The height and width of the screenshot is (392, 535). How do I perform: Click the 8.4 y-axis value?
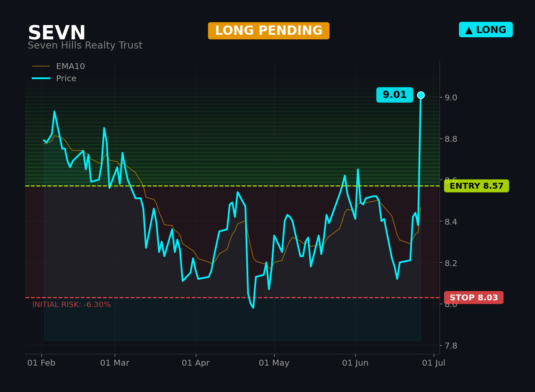pyautogui.click(x=450, y=221)
